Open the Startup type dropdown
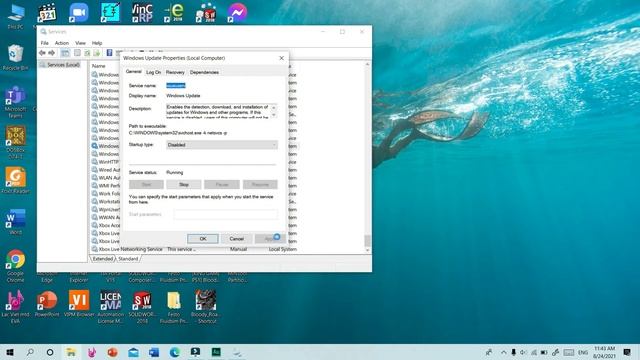 (x=222, y=145)
